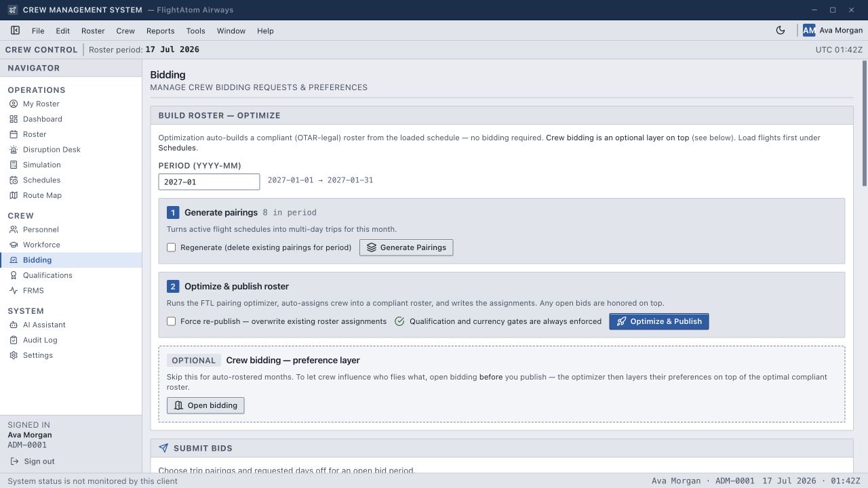Image resolution: width=868 pixels, height=488 pixels.
Task: Open the File menu
Action: [x=38, y=30]
